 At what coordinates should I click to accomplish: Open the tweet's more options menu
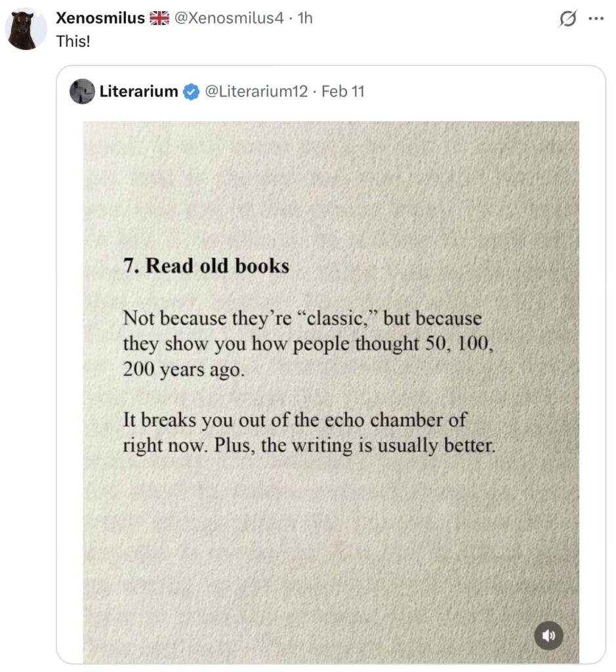pos(595,20)
